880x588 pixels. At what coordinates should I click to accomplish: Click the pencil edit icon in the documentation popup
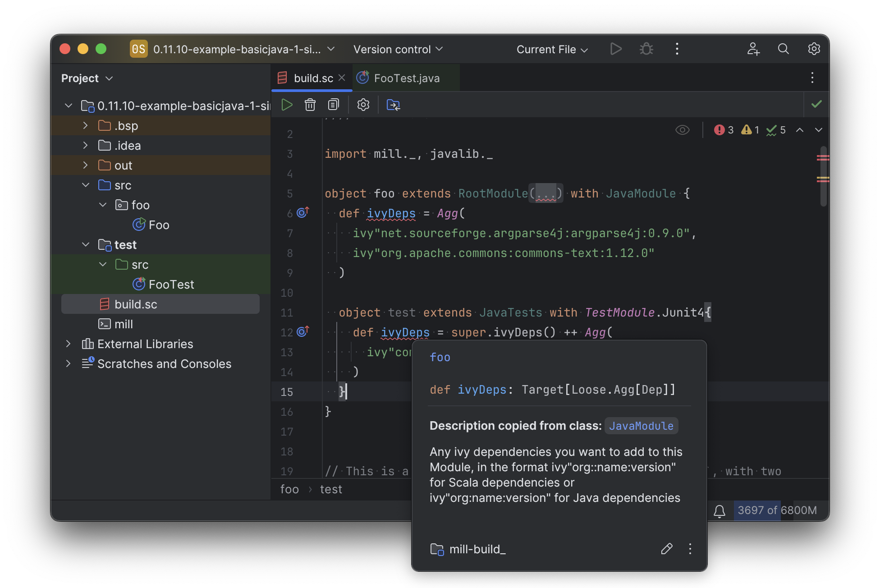point(667,549)
